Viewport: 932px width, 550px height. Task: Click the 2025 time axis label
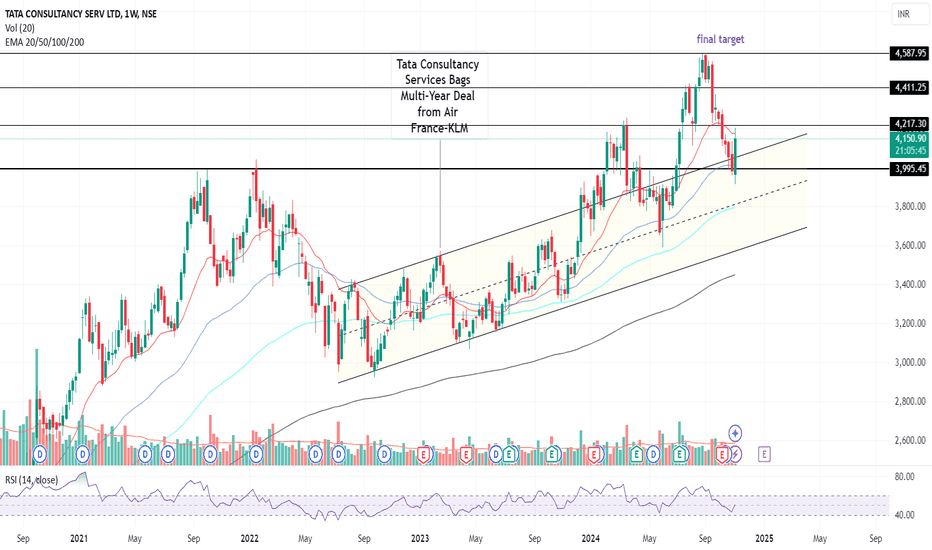[x=764, y=539]
